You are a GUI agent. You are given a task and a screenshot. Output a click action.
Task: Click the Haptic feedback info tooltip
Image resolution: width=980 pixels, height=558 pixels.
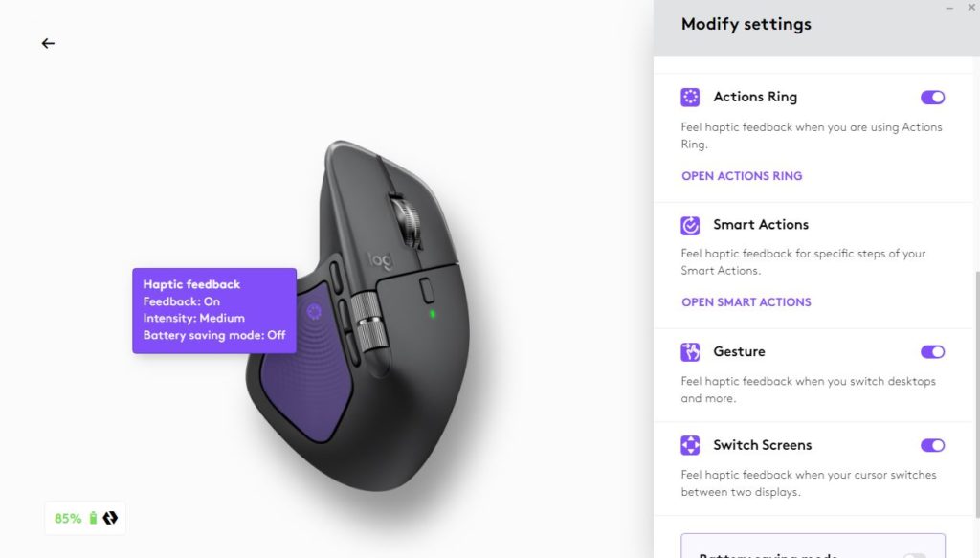click(x=214, y=310)
